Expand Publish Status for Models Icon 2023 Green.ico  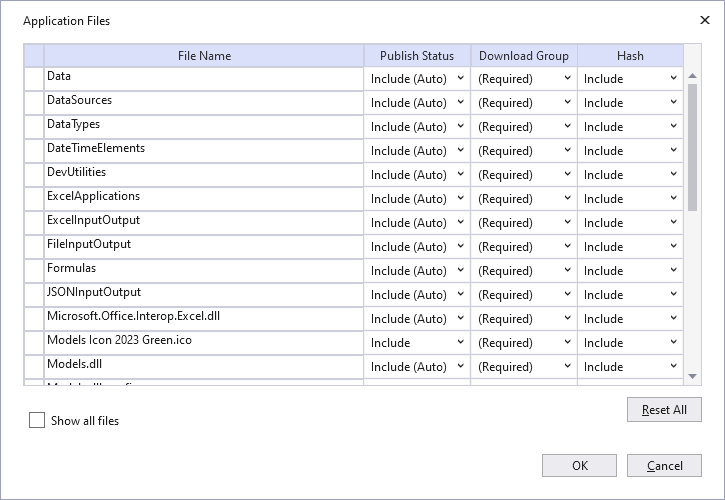tap(417, 343)
